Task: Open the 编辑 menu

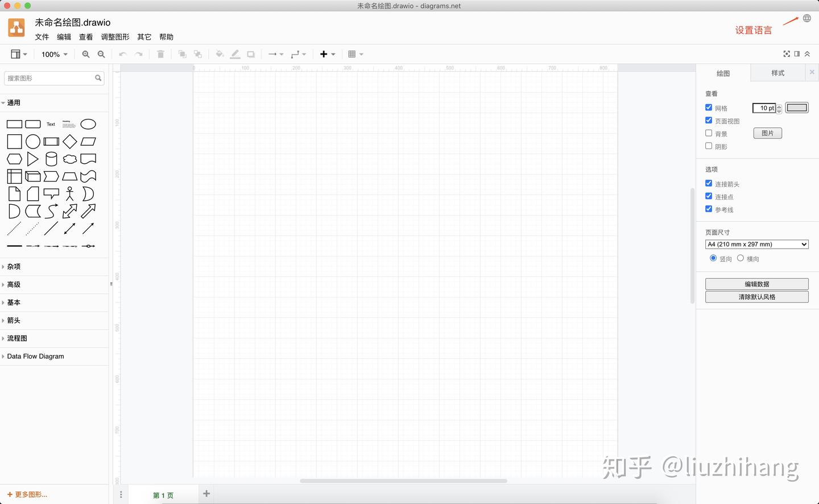Action: 64,37
